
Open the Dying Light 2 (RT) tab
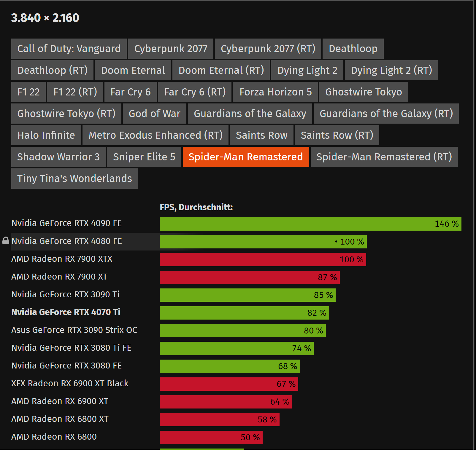391,70
